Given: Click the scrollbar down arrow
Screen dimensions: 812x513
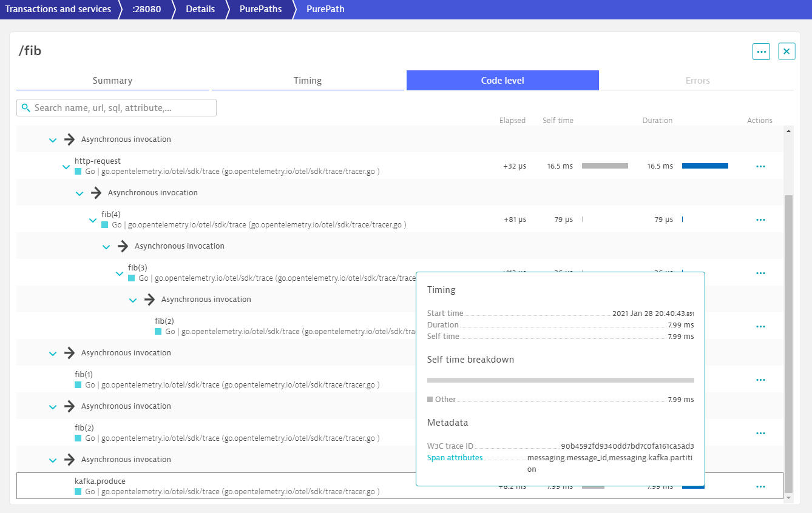Looking at the screenshot, I should (788, 498).
